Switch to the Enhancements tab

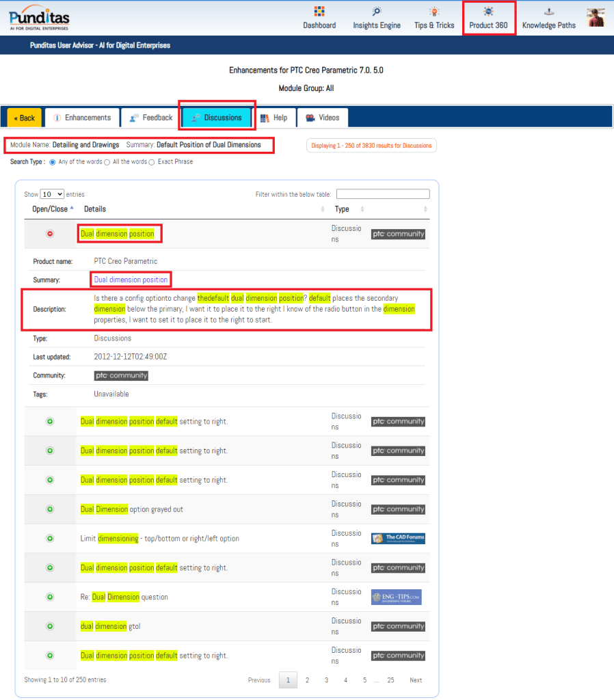click(x=82, y=118)
